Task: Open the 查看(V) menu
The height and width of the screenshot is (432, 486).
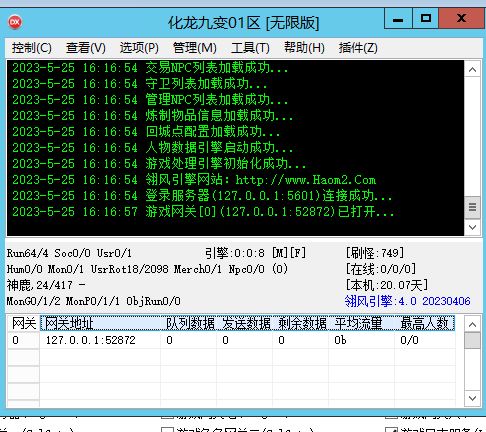Action: (x=86, y=48)
